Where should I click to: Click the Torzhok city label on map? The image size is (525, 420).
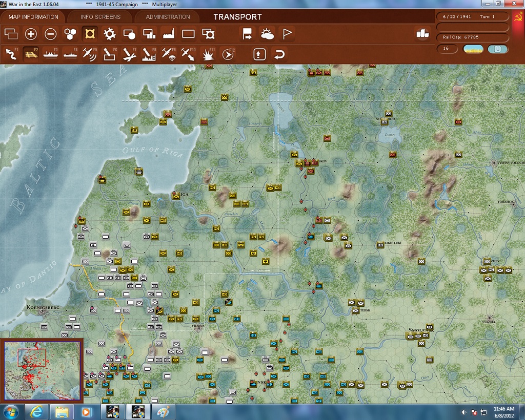505,202
